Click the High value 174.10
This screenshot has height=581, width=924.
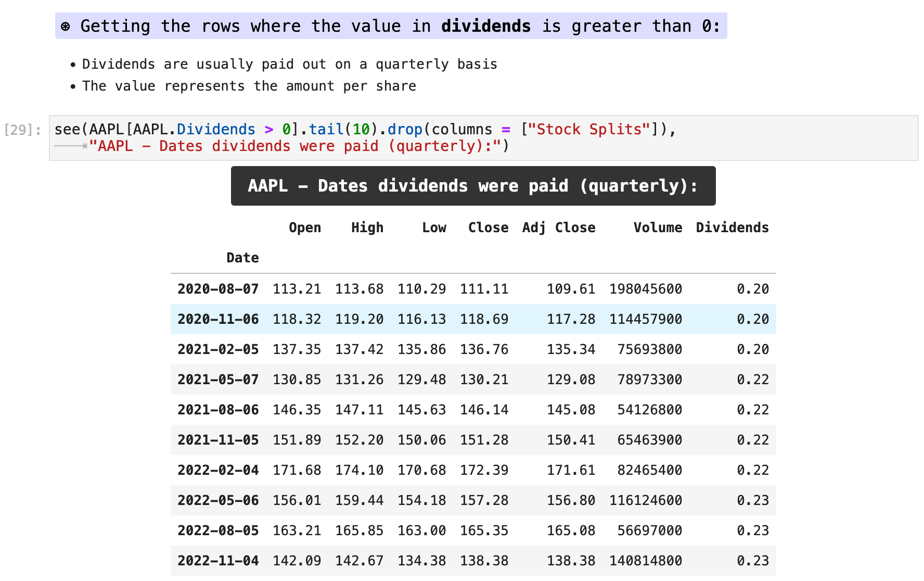click(360, 470)
